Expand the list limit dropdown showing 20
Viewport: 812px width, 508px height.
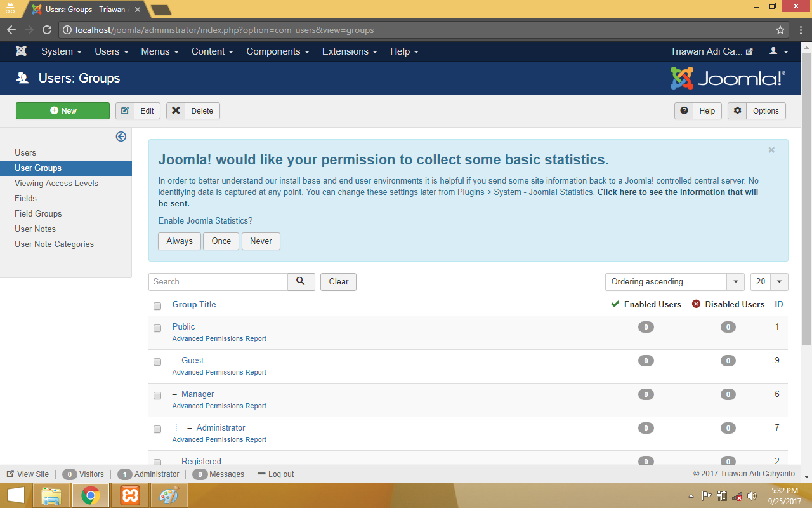coord(769,281)
